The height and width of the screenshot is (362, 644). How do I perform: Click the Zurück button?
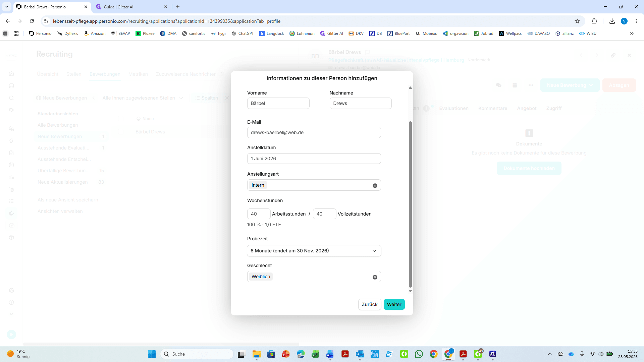370,304
